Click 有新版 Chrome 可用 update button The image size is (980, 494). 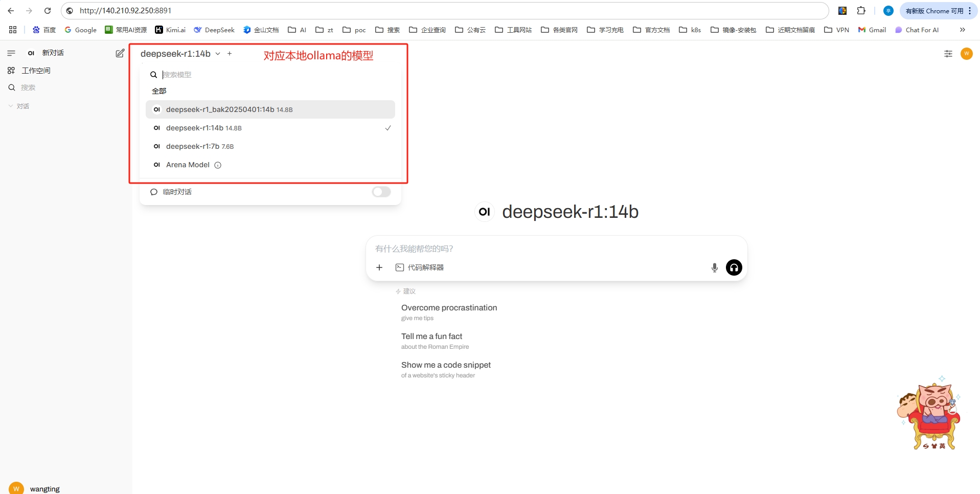(934, 11)
